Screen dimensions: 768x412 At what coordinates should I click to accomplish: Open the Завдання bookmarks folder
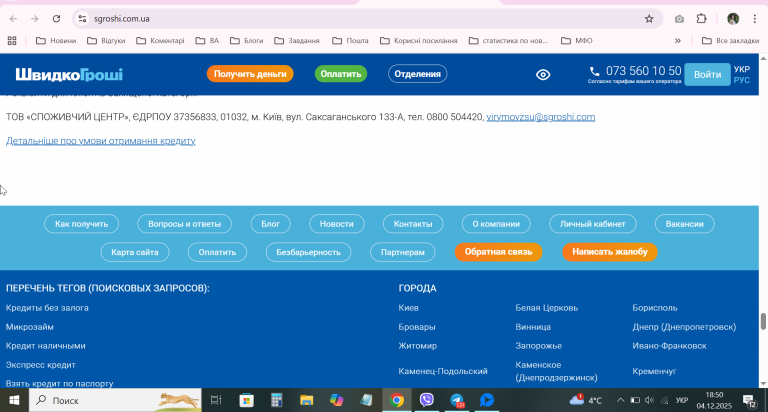tap(297, 41)
